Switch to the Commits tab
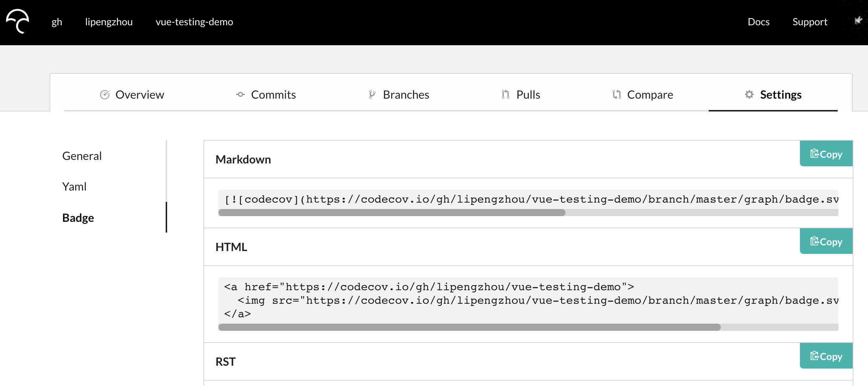Image resolution: width=868 pixels, height=386 pixels. 266,94
